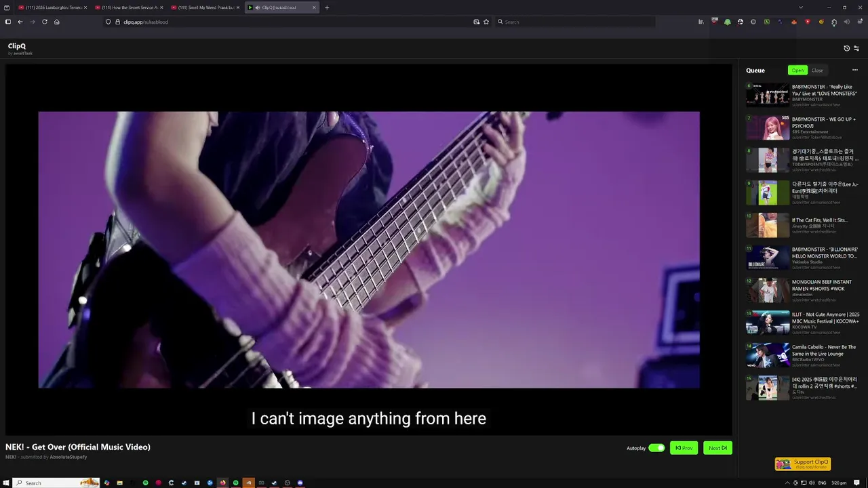
Task: Mute the ClipQ tab audio icon
Action: [257, 7]
